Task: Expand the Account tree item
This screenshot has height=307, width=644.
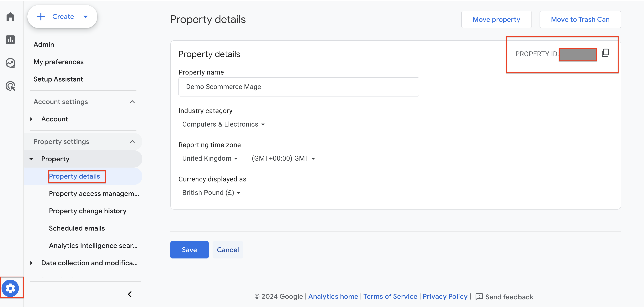Action: click(x=31, y=119)
